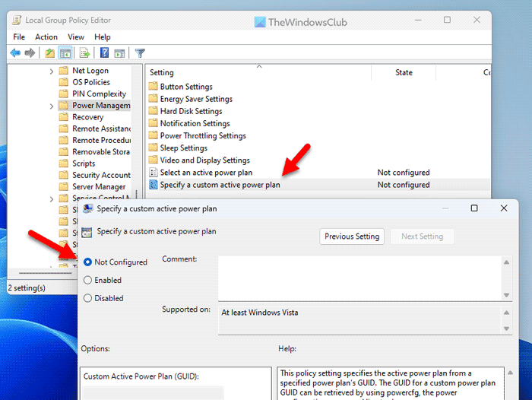Click the Hard Disk Settings list entry text
Image resolution: width=532 pixels, height=400 pixels.
[x=191, y=111]
